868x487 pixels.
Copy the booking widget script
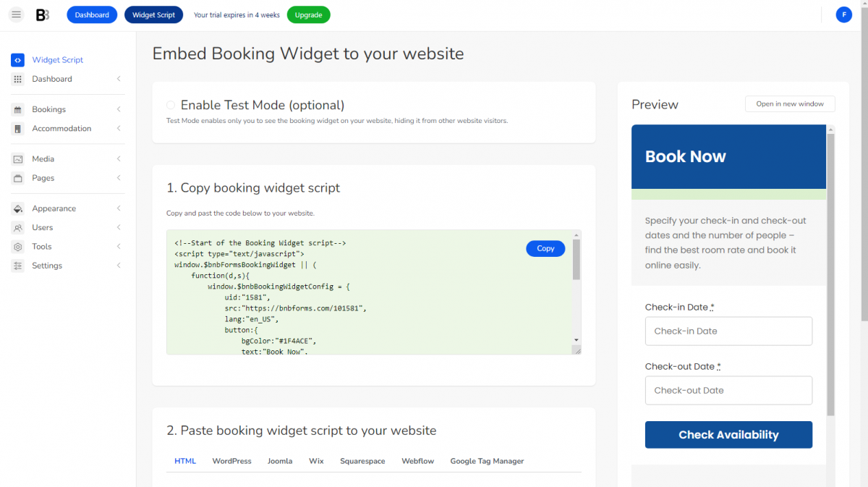tap(545, 248)
